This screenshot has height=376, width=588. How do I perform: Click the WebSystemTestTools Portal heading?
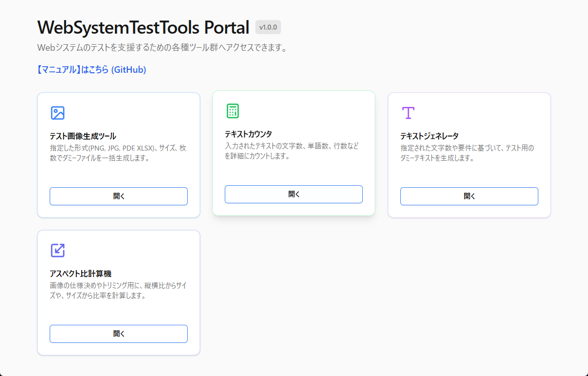pyautogui.click(x=143, y=27)
